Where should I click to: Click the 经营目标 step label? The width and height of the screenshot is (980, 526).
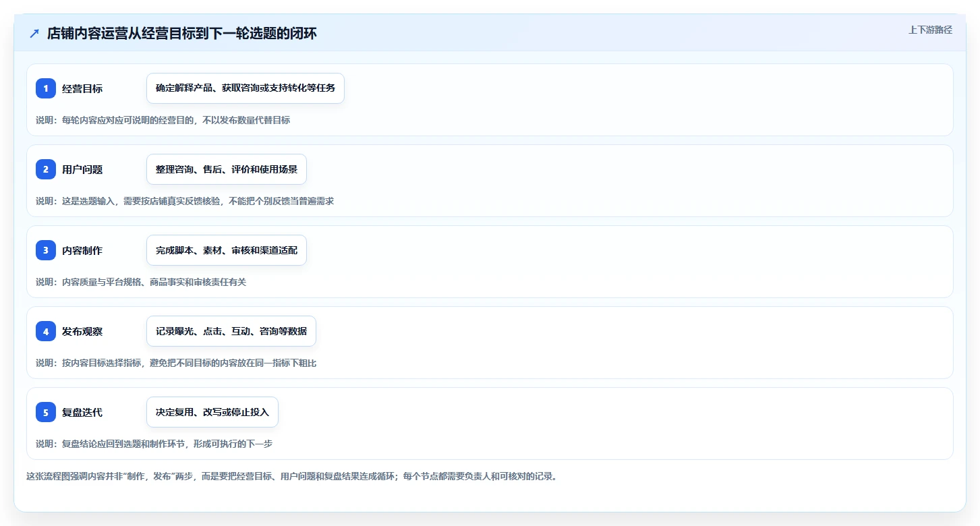tap(82, 88)
